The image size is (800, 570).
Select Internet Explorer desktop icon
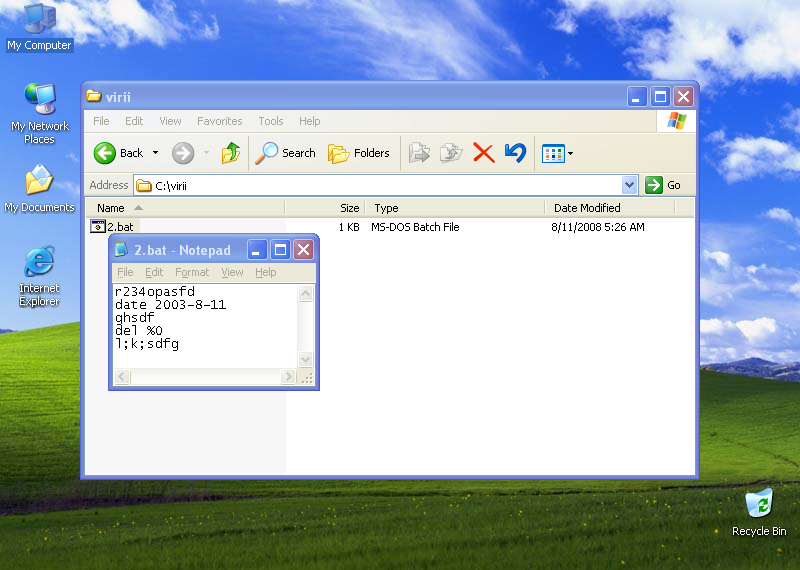click(39, 276)
